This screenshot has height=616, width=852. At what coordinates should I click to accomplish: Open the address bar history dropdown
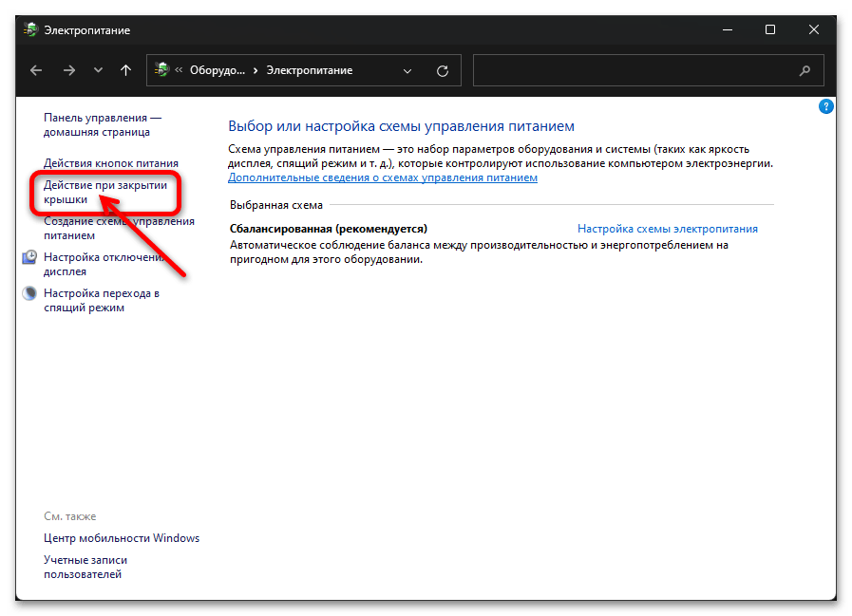[407, 71]
